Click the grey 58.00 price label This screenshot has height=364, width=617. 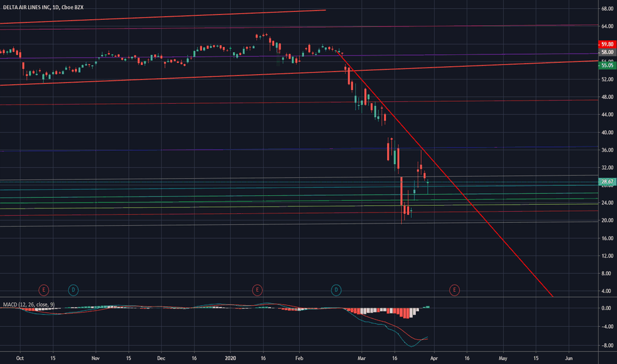(x=607, y=52)
